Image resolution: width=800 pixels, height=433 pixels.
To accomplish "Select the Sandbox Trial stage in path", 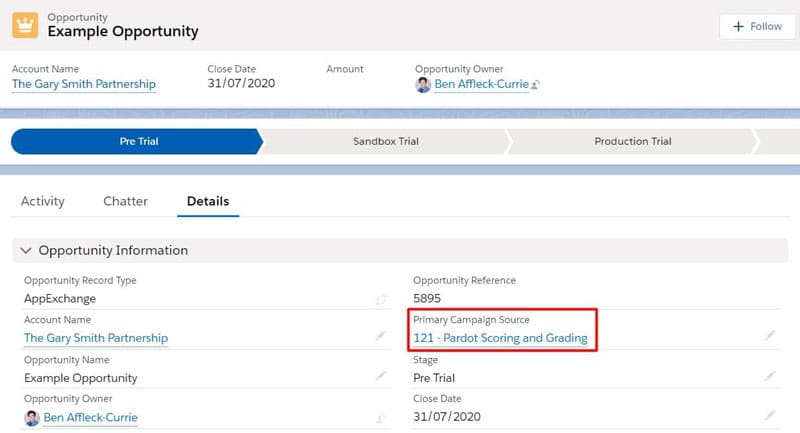I will coord(385,141).
